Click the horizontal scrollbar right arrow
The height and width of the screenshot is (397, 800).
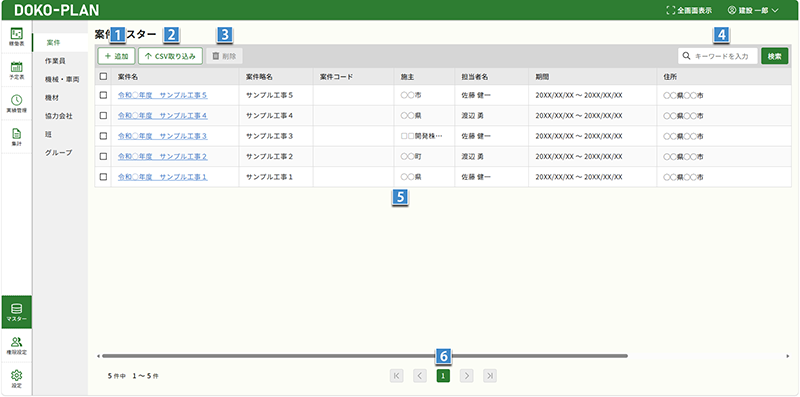click(787, 356)
